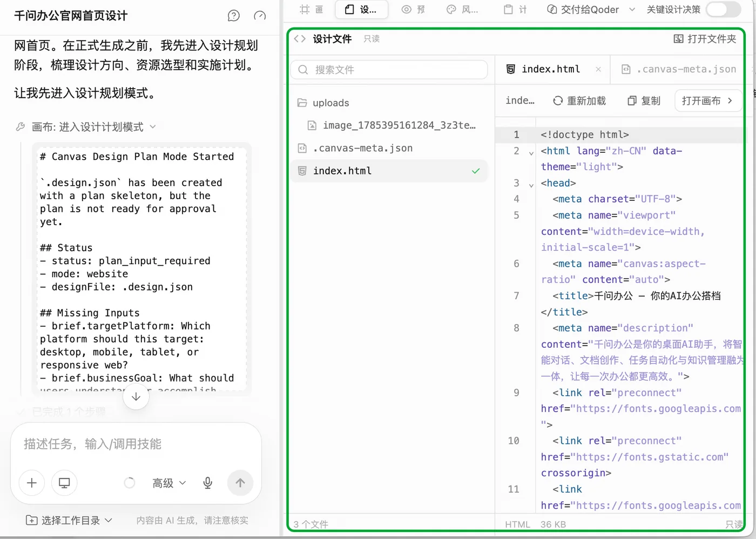Open the 选择工作目录 dropdown

69,520
